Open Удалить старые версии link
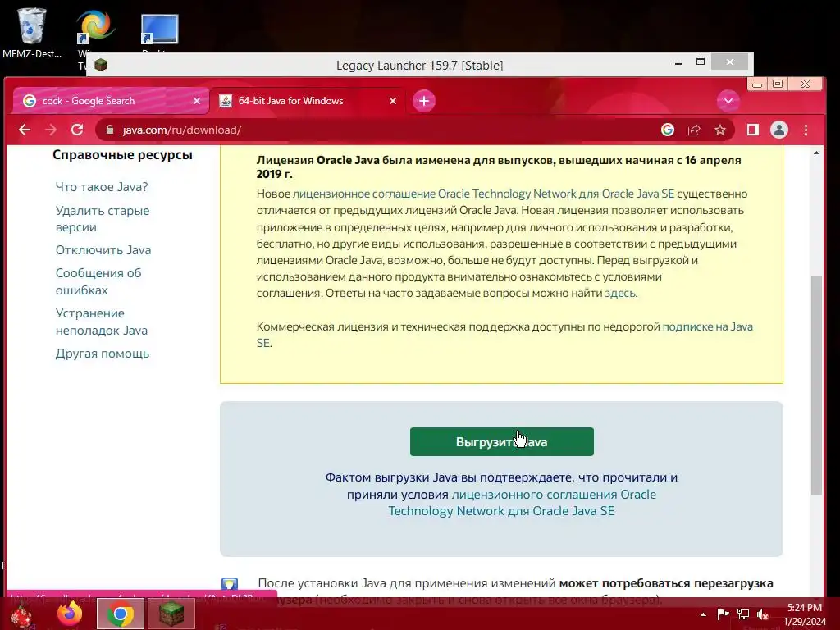Image resolution: width=840 pixels, height=630 pixels. tap(103, 218)
